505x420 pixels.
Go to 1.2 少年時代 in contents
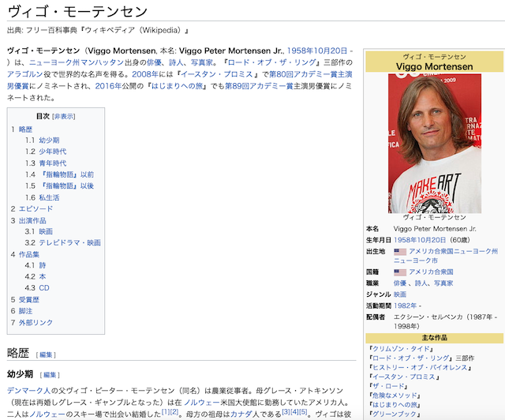coord(53,152)
